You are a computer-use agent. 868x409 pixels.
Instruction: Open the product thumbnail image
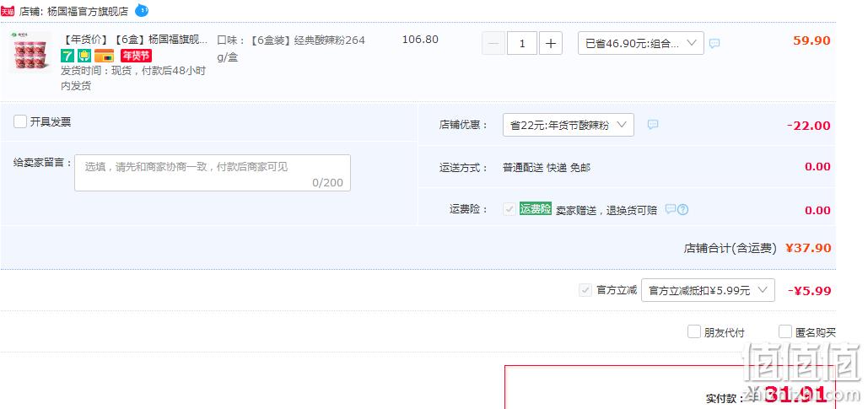pyautogui.click(x=30, y=52)
